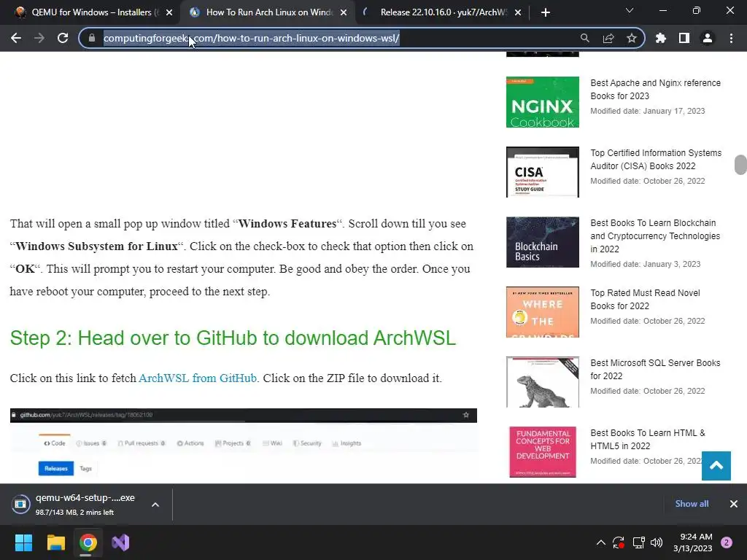Click the Chrome taskbar icon
The image size is (747, 560).
88,542
